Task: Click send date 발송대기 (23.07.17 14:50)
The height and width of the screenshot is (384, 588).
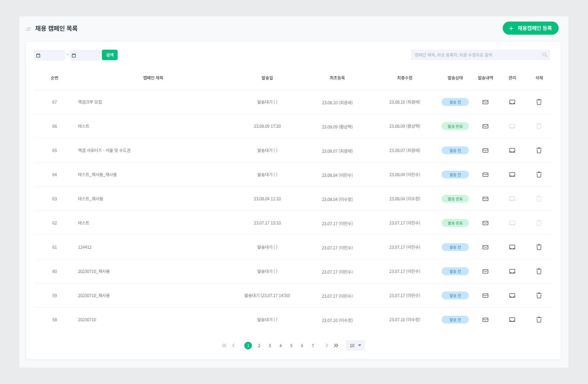Action: tap(267, 295)
